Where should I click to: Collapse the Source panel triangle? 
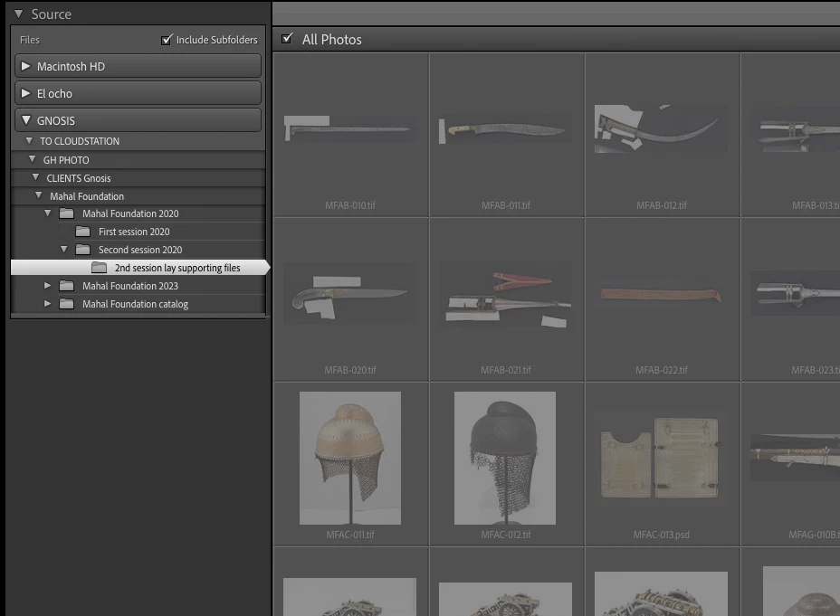pyautogui.click(x=19, y=14)
